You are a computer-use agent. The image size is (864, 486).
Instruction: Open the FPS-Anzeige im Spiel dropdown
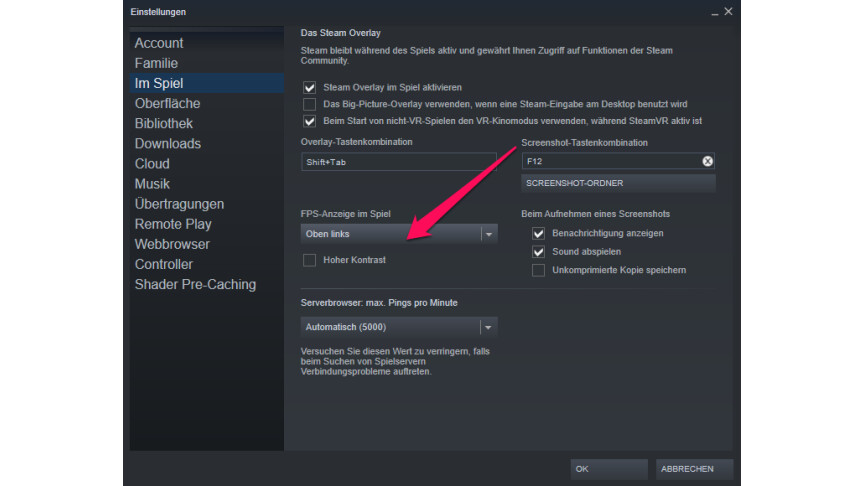(398, 233)
